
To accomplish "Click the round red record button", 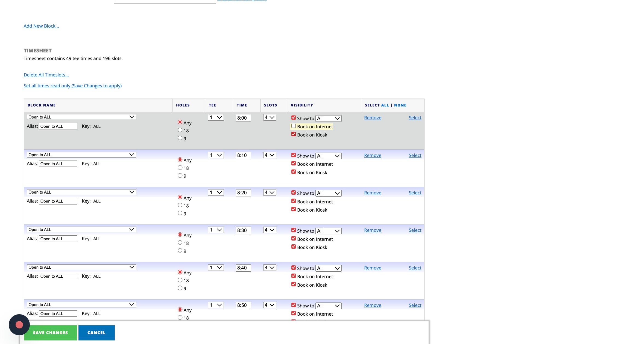I will tap(19, 325).
